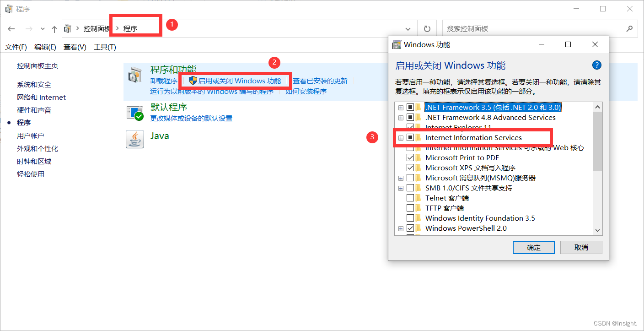Expand the Internet Information Services node
644x331 pixels.
point(401,137)
